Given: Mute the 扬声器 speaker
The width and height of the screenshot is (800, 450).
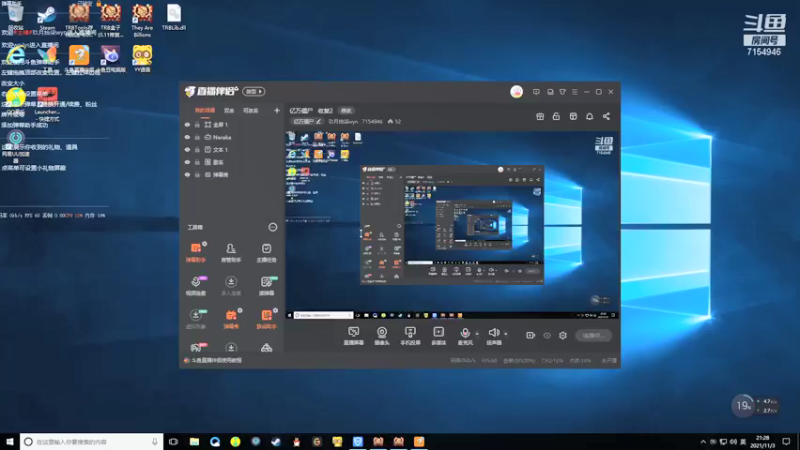Looking at the screenshot, I should (x=493, y=336).
